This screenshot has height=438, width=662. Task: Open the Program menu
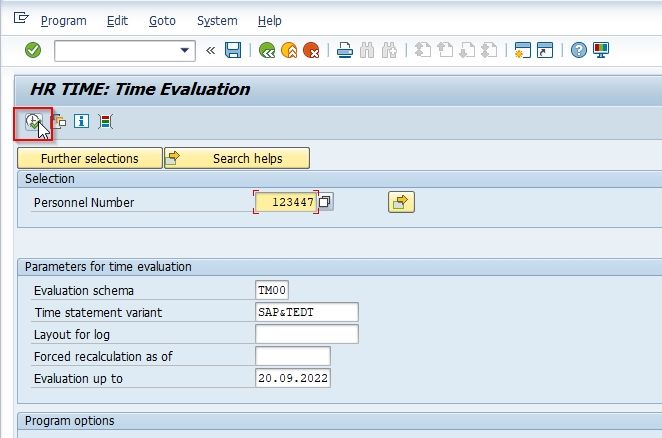pyautogui.click(x=64, y=21)
